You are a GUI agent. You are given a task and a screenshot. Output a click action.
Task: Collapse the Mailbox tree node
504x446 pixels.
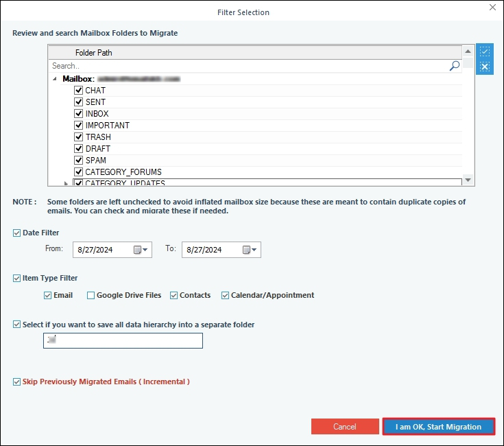pos(55,79)
